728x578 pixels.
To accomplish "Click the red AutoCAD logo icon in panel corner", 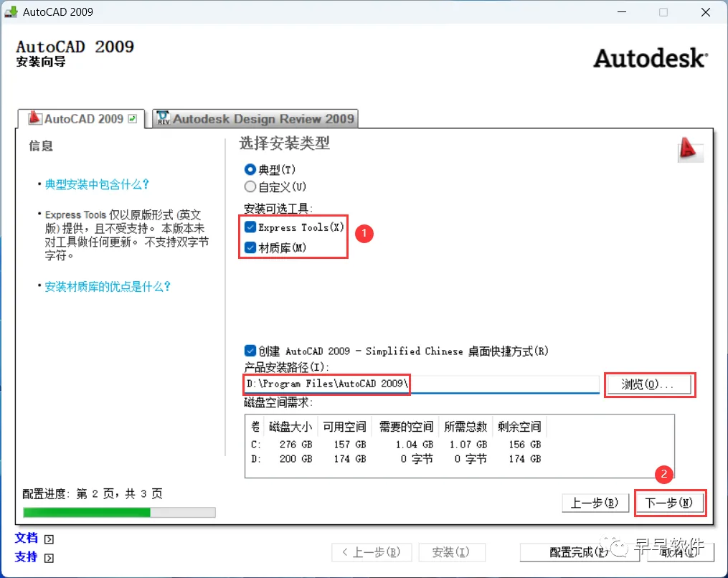I will [x=690, y=149].
